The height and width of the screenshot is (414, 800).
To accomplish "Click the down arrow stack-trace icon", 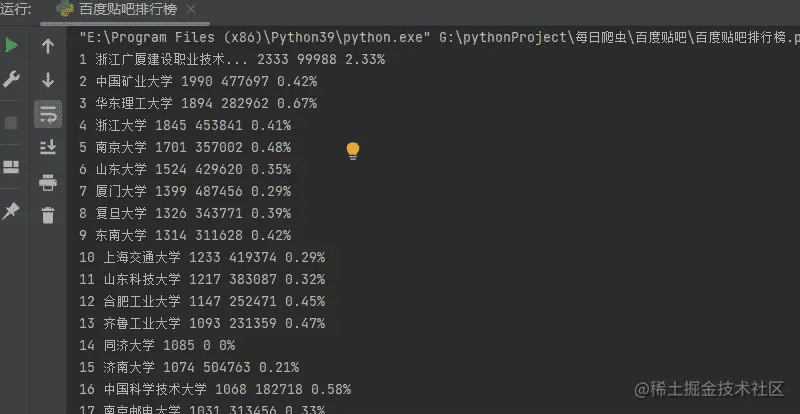I will 47,80.
